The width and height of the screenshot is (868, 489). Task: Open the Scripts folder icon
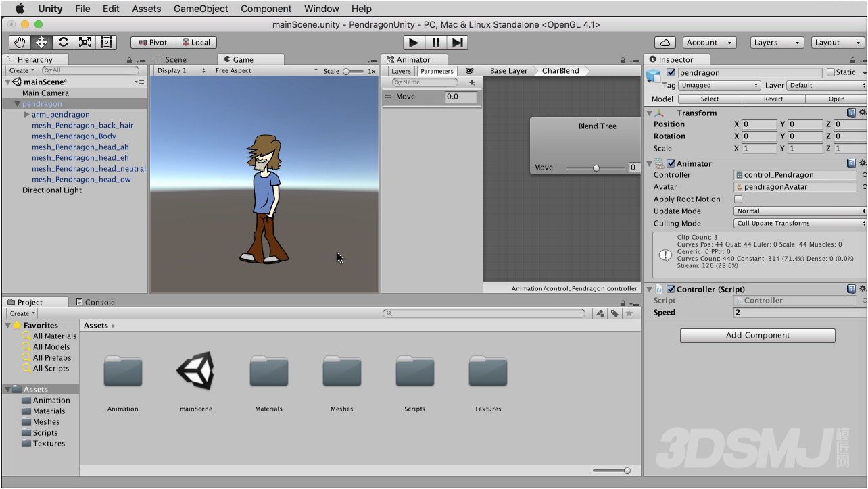click(x=415, y=372)
